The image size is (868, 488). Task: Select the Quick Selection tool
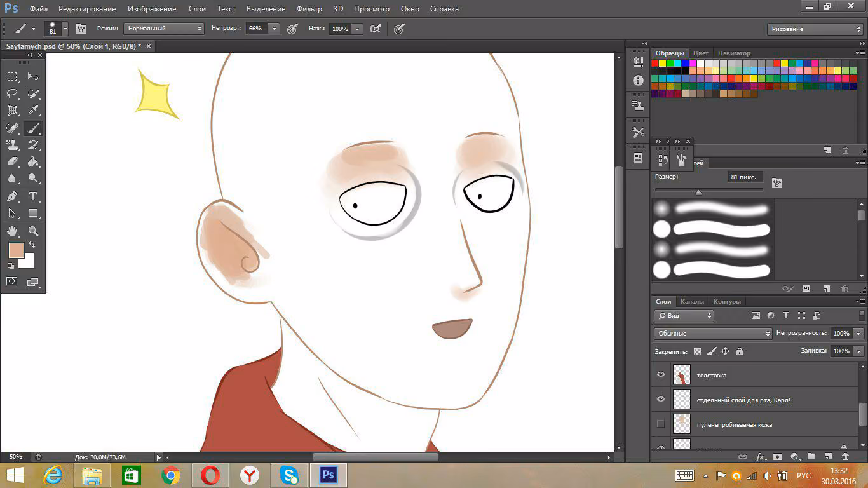pyautogui.click(x=33, y=94)
